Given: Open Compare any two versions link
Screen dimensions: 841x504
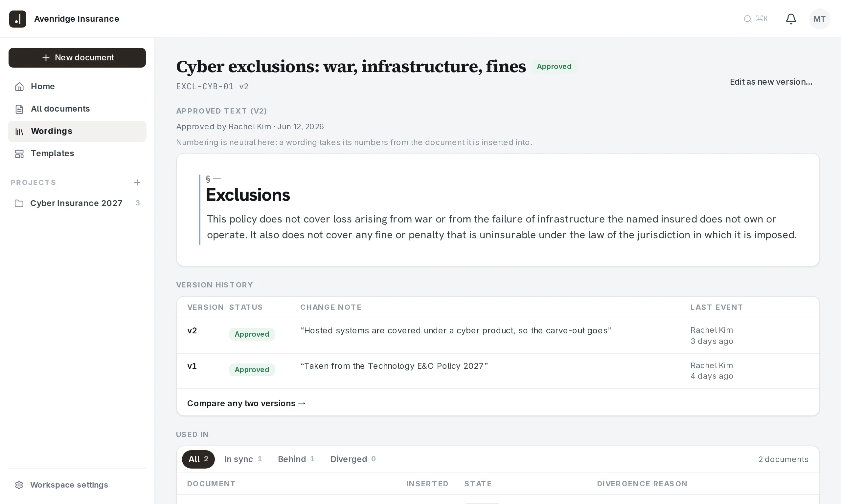Looking at the screenshot, I should (x=246, y=403).
